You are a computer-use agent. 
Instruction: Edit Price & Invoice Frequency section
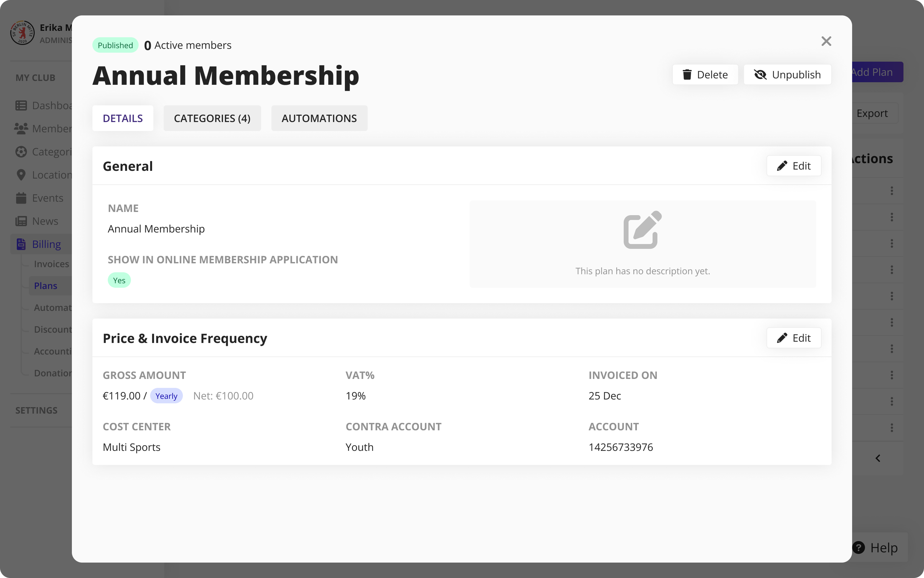[794, 338]
